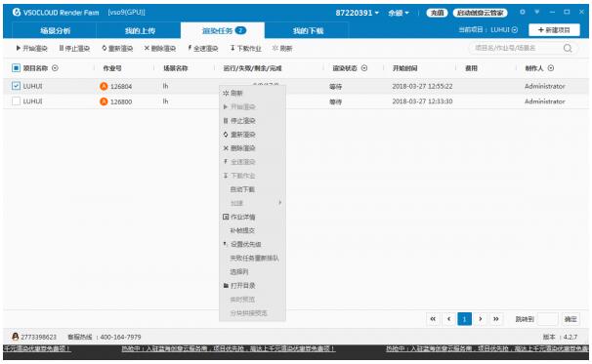The width and height of the screenshot is (592, 364).
Task: Click 全速渲染 full-speed render in toolbar
Action: point(203,48)
